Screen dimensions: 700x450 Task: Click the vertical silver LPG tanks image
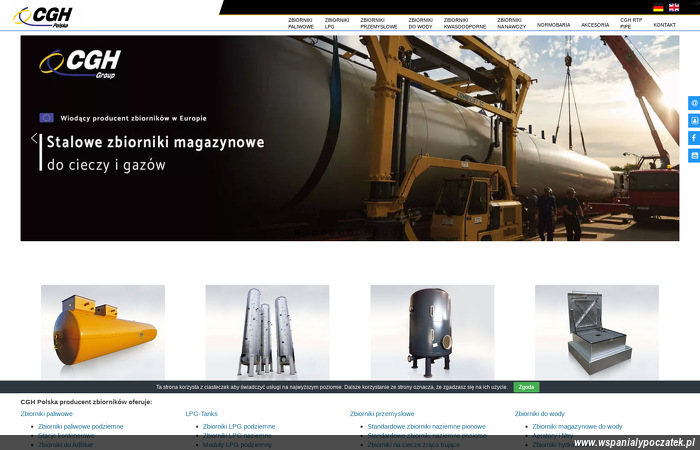coord(267,332)
